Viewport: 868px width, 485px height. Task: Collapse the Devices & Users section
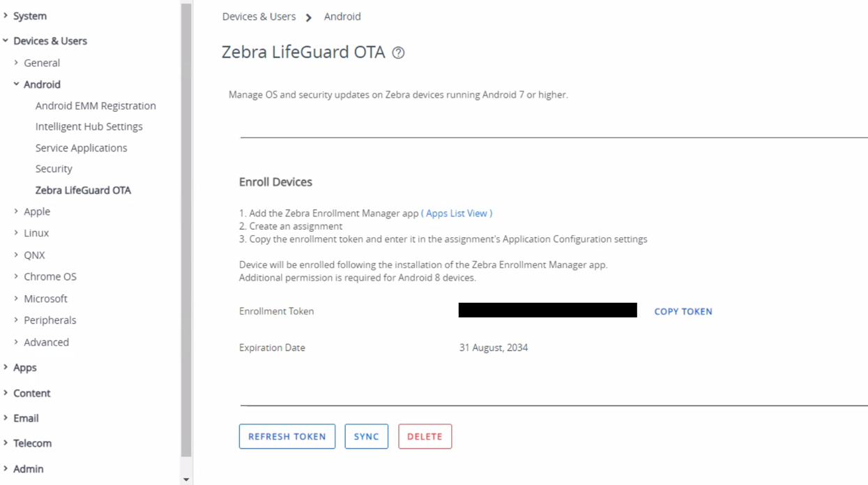[x=50, y=40]
